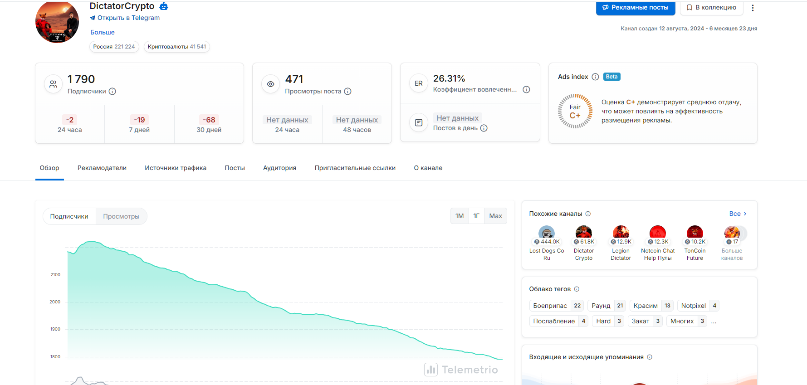This screenshot has width=807, height=385.
Task: Open the Рекламодатели tab
Action: 102,168
